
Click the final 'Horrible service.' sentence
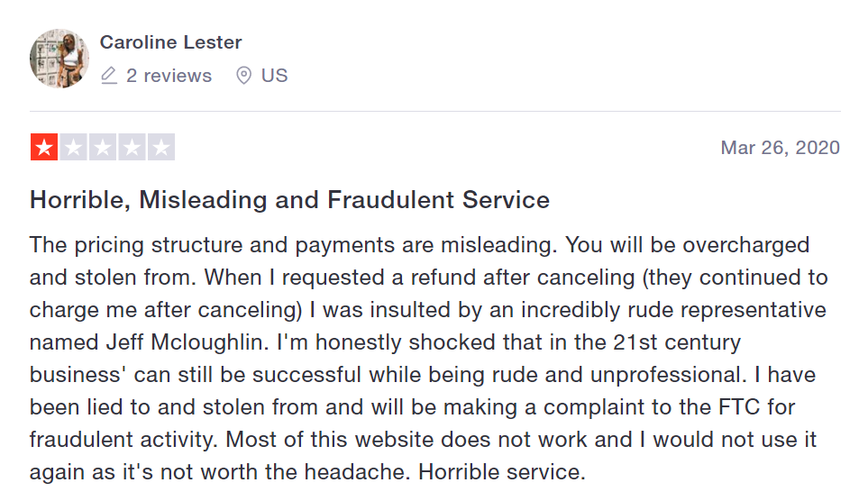501,472
